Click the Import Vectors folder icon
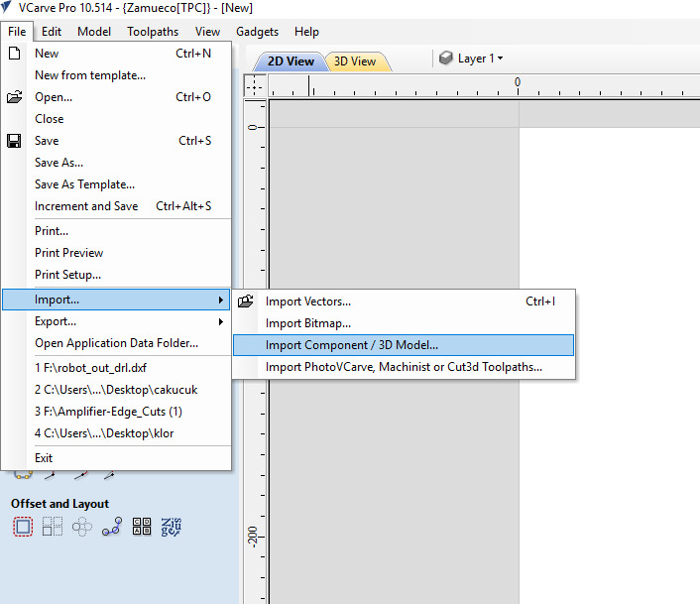The image size is (700, 604). point(246,302)
